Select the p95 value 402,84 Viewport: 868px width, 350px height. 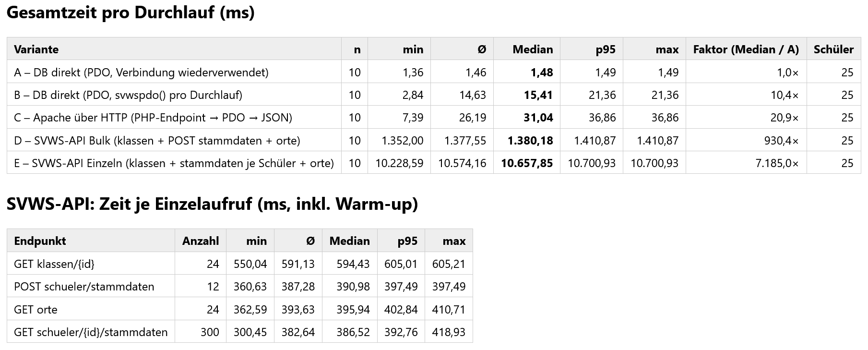coord(401,310)
